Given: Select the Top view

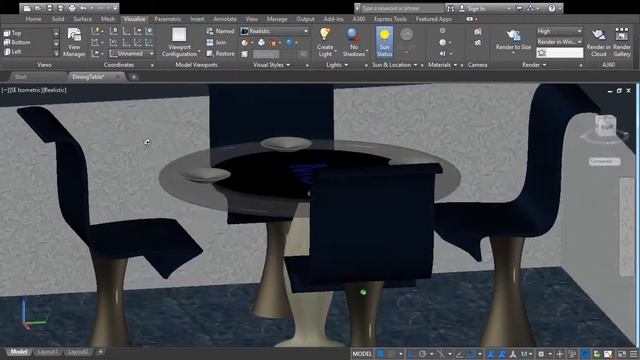Looking at the screenshot, I should 12,33.
